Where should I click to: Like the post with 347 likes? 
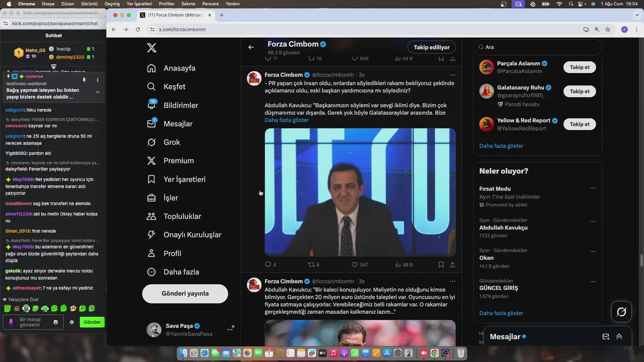tap(355, 264)
